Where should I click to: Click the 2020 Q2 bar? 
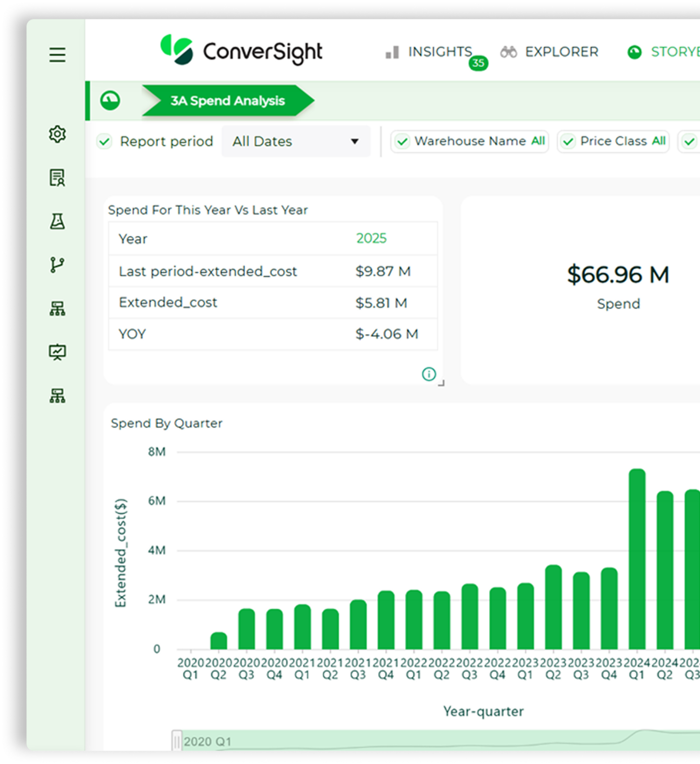pyautogui.click(x=219, y=641)
